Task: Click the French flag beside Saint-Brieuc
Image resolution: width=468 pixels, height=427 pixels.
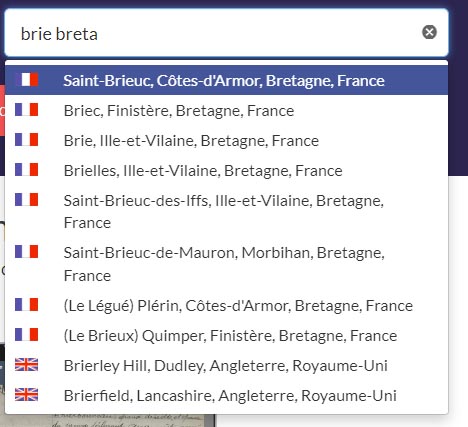Action: point(27,80)
